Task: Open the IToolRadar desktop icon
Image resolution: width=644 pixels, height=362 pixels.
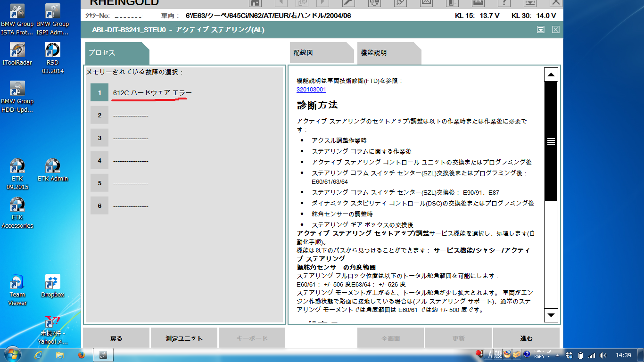Action: [17, 54]
